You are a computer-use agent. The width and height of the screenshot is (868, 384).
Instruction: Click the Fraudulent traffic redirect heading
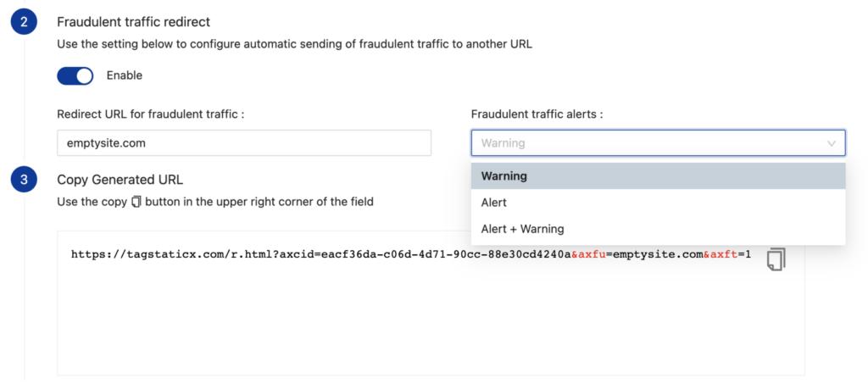(x=133, y=22)
